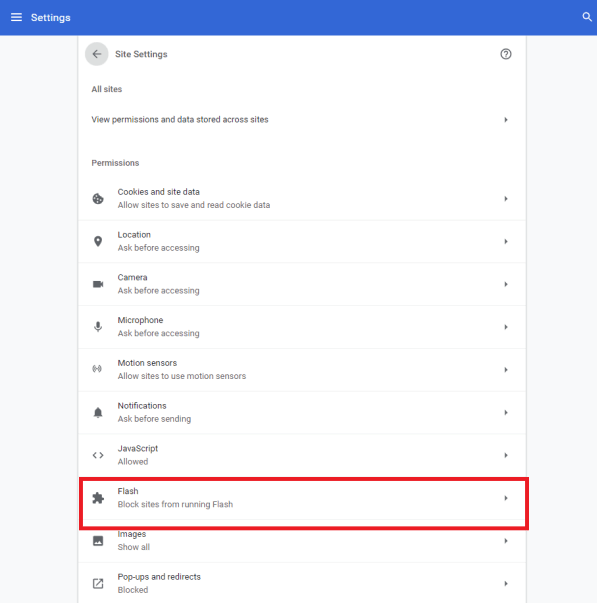Image resolution: width=597 pixels, height=603 pixels.
Task: Expand the Images row arrow
Action: (506, 541)
